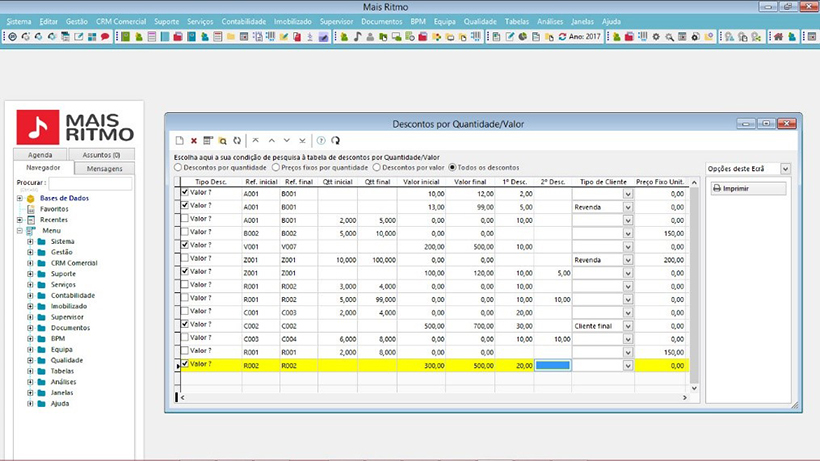Click the pie chart icon in main toolbar
The height and width of the screenshot is (461, 820).
click(x=522, y=37)
